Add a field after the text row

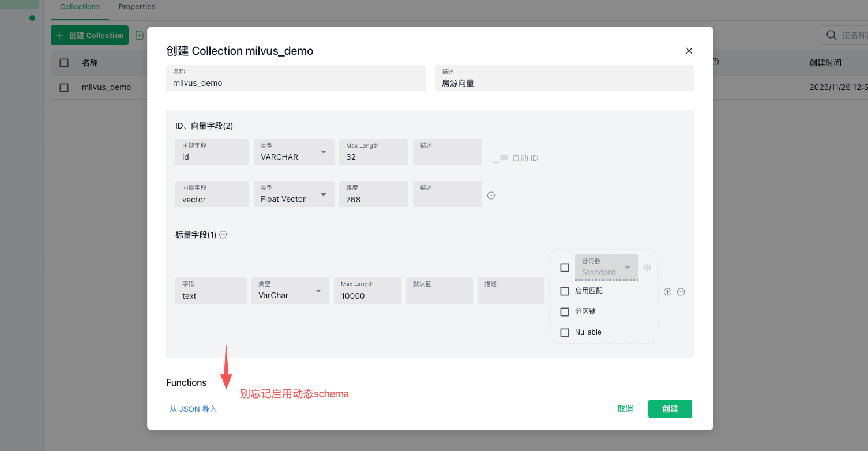pyautogui.click(x=667, y=292)
